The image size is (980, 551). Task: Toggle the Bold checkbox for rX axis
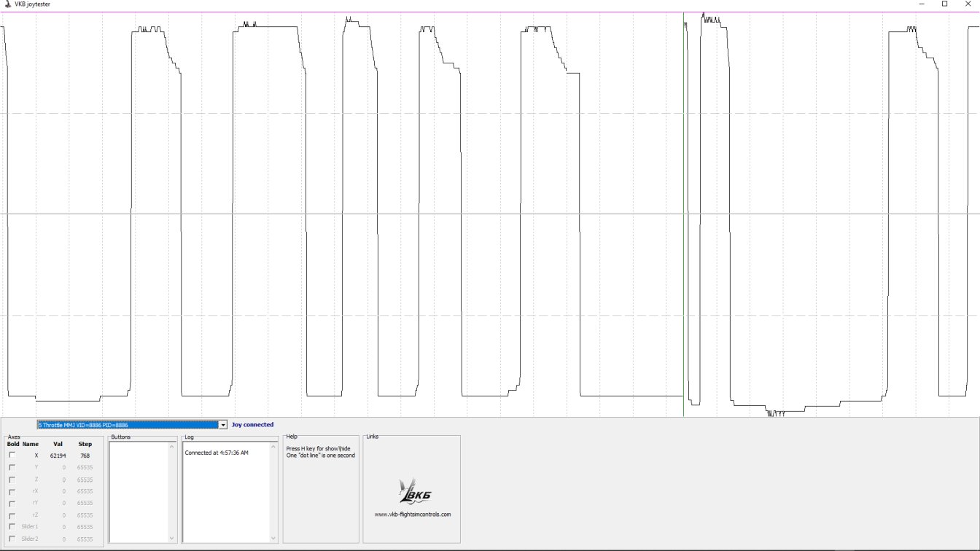(12, 491)
